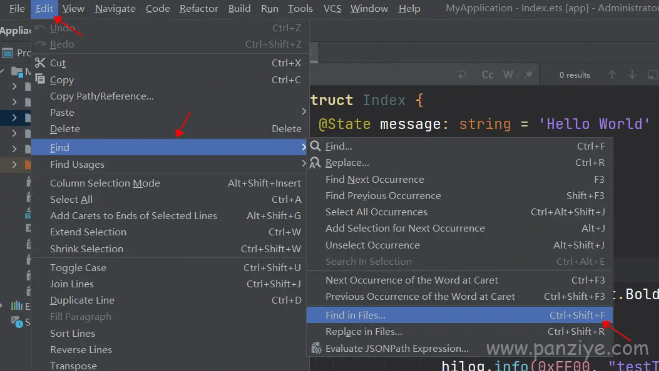The width and height of the screenshot is (659, 371).
Task: Expand the highlighted project tree node
Action: click(14, 118)
